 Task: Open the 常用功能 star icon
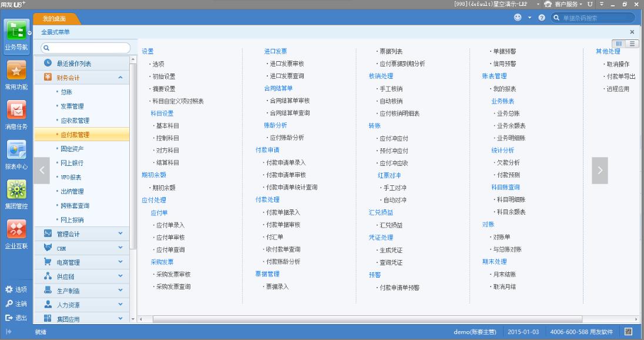tap(16, 71)
